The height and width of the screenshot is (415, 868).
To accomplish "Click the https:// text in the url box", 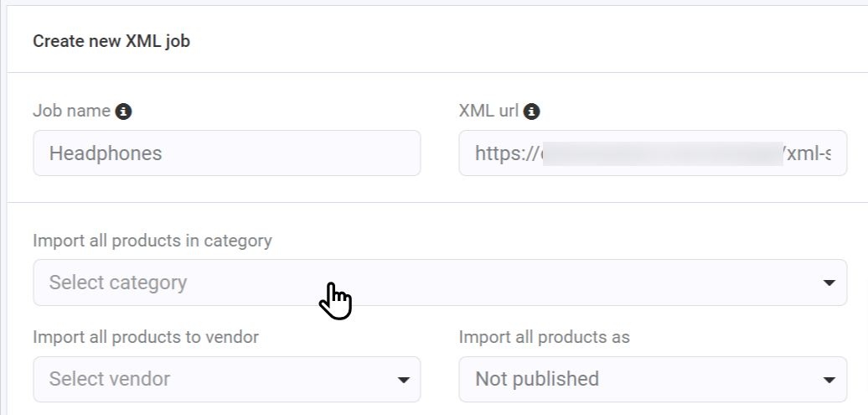I will (506, 153).
